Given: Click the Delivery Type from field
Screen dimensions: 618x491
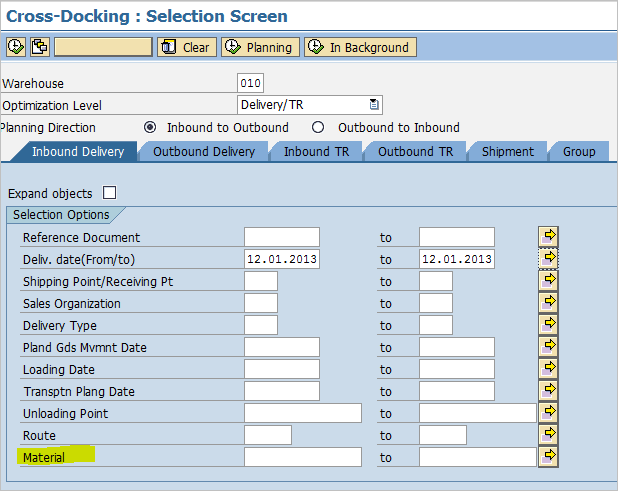Looking at the screenshot, I should pos(261,325).
